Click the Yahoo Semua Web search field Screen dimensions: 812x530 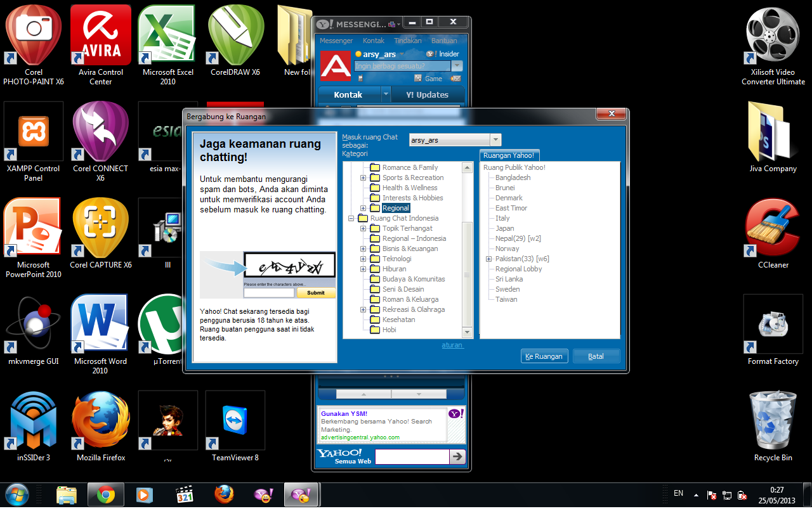[412, 456]
